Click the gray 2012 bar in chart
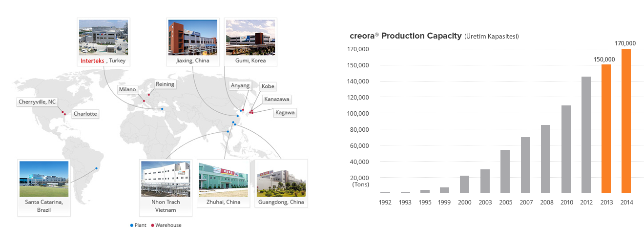The height and width of the screenshot is (244, 644). point(586,135)
